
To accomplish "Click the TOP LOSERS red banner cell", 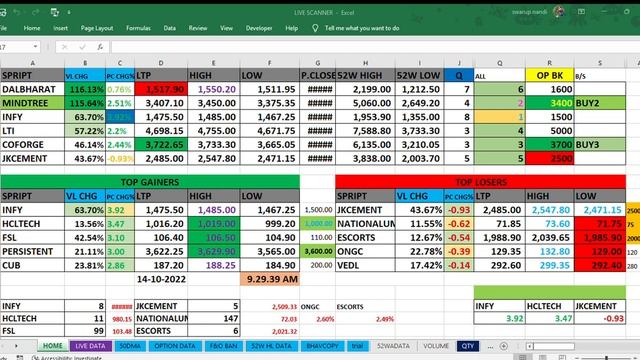I will 480,182.
